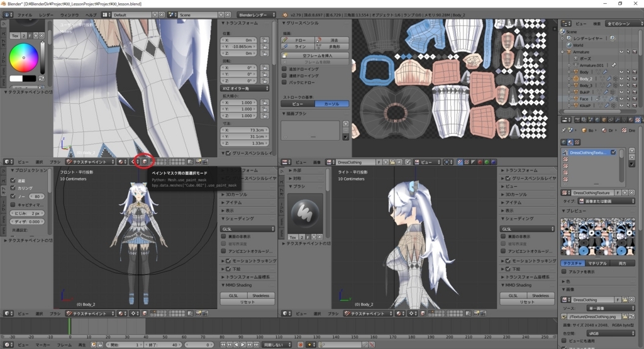Click the brush value slider beside color wheel
The height and width of the screenshot is (349, 644).
tap(42, 57)
